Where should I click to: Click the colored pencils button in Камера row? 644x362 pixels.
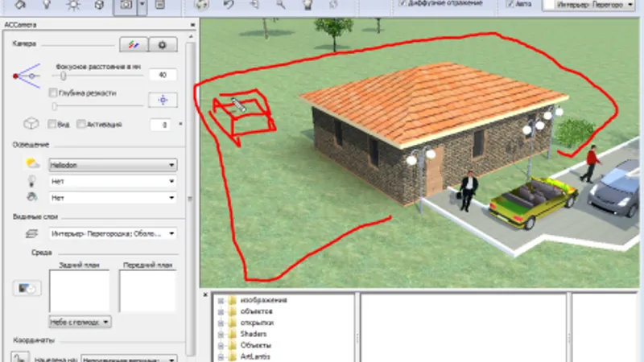coord(134,44)
